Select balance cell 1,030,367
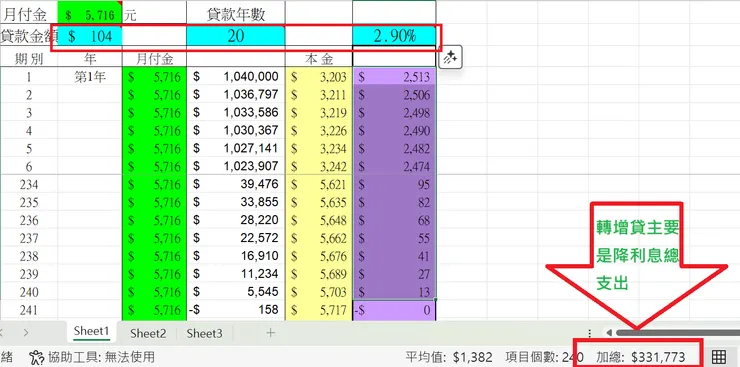This screenshot has height=367, width=740. pos(235,131)
